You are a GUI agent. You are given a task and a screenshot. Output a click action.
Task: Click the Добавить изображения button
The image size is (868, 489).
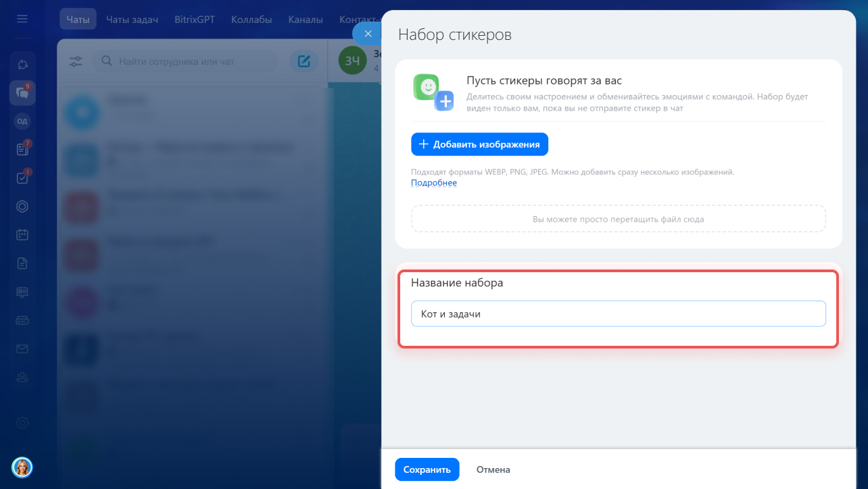[479, 145]
